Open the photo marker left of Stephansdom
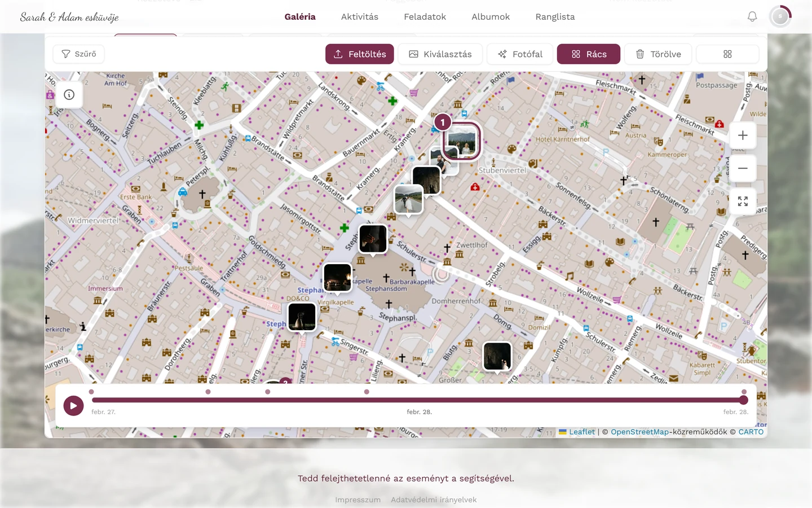 point(338,277)
